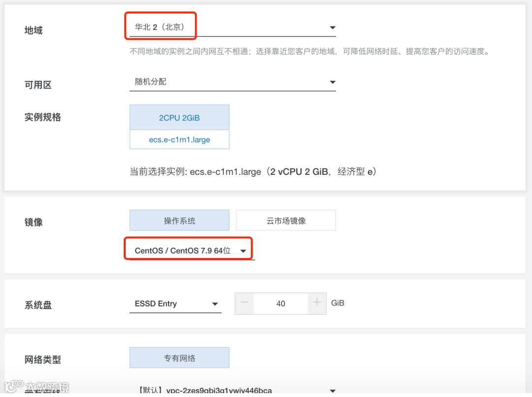Increase system disk size with plus button
Viewport: 532px width, 397px height.
317,303
